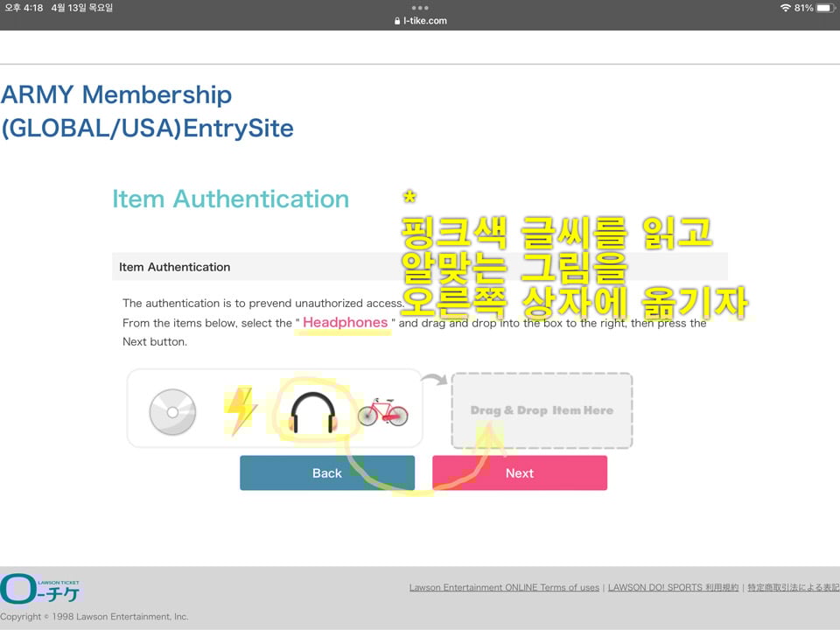The height and width of the screenshot is (630, 840).
Task: Tap the Wi-Fi status icon
Action: (785, 8)
